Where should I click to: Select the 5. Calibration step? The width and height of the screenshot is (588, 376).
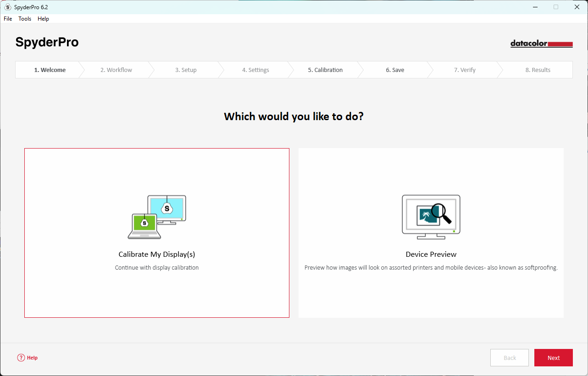tap(325, 70)
